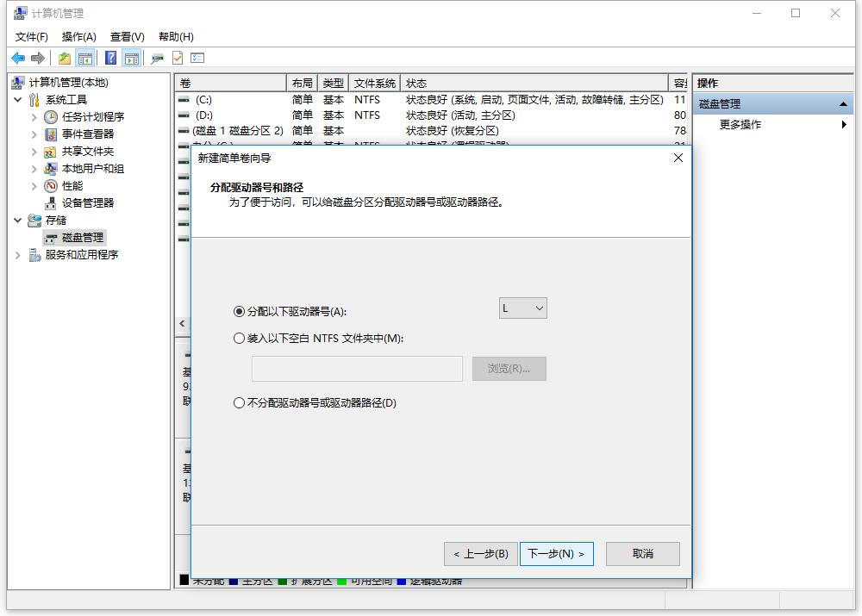This screenshot has width=862, height=616.
Task: Expand the 系统工具 tree node
Action: (x=19, y=99)
